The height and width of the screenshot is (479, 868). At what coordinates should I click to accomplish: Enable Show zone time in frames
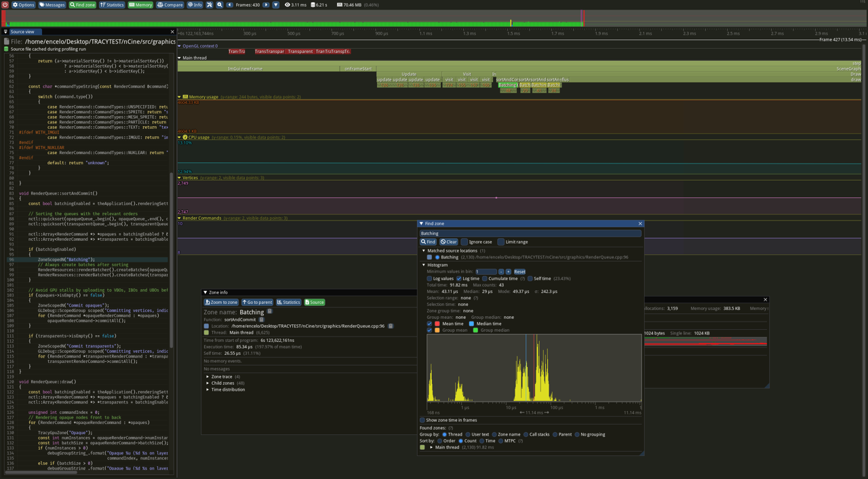422,420
